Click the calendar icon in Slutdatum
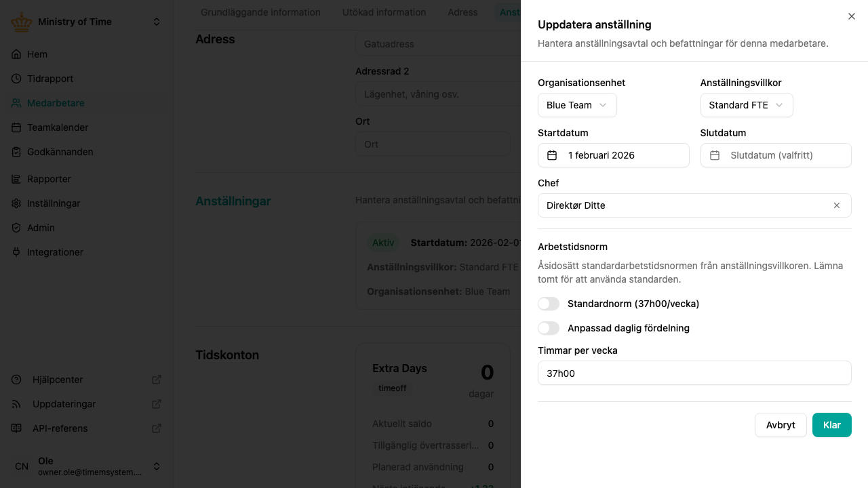 pos(715,155)
